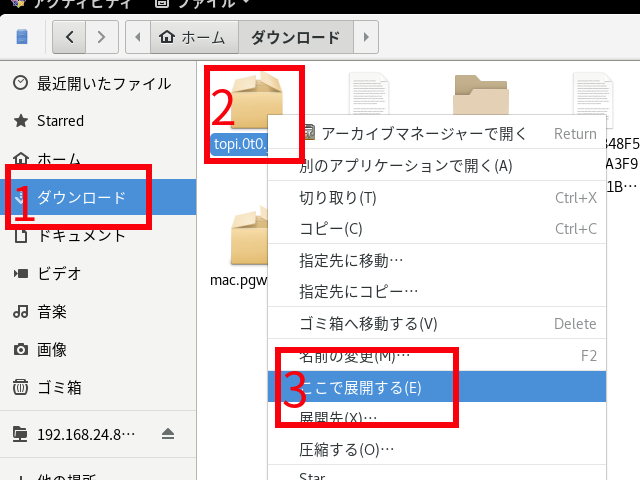Eject the 192.168.24.8 network mount
This screenshot has width=640, height=480.
pyautogui.click(x=168, y=434)
